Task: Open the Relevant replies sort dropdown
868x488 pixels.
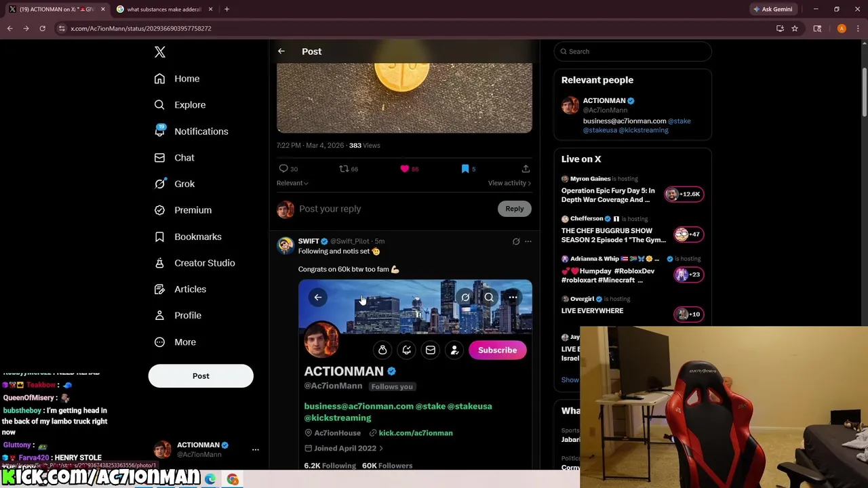Action: point(292,183)
